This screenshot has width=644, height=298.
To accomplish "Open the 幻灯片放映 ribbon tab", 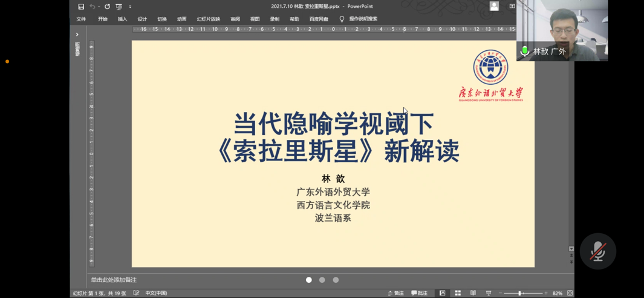I will pyautogui.click(x=208, y=19).
